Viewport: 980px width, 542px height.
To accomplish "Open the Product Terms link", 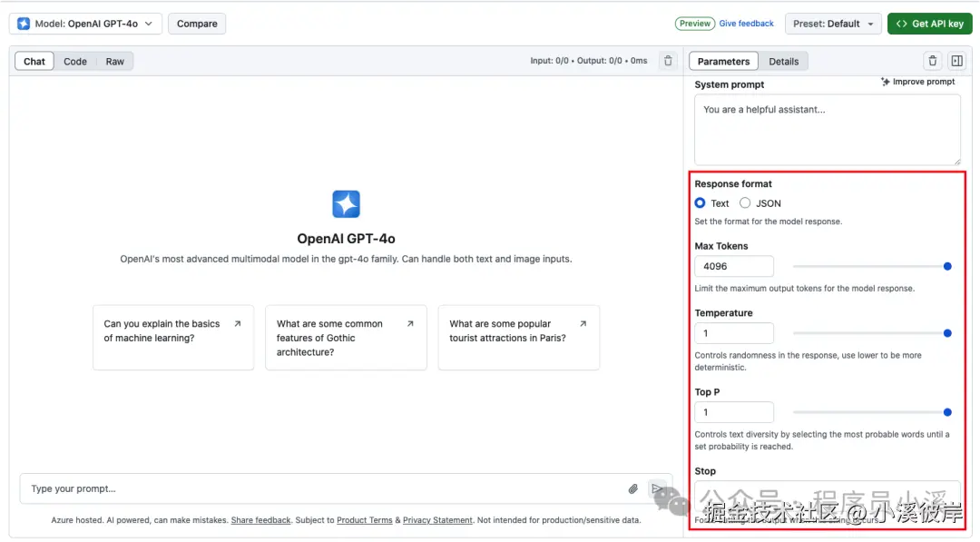I will [x=365, y=520].
